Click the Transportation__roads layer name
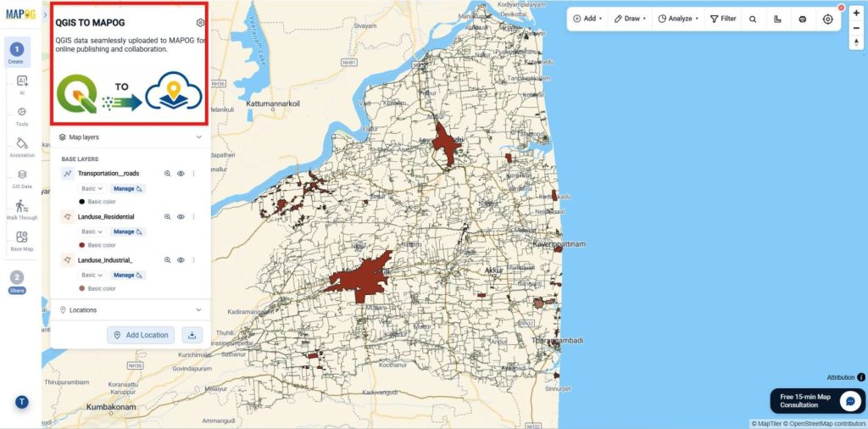Viewport: 868px width, 429px height. 108,173
